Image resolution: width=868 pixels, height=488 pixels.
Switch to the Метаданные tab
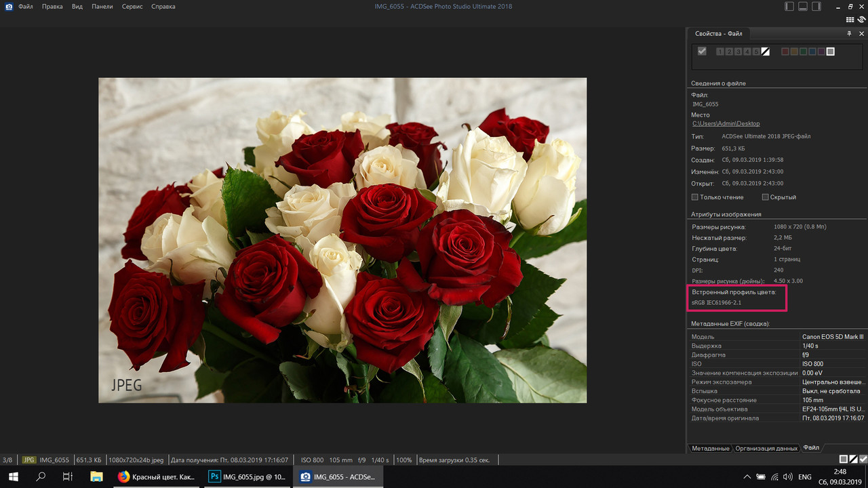711,448
